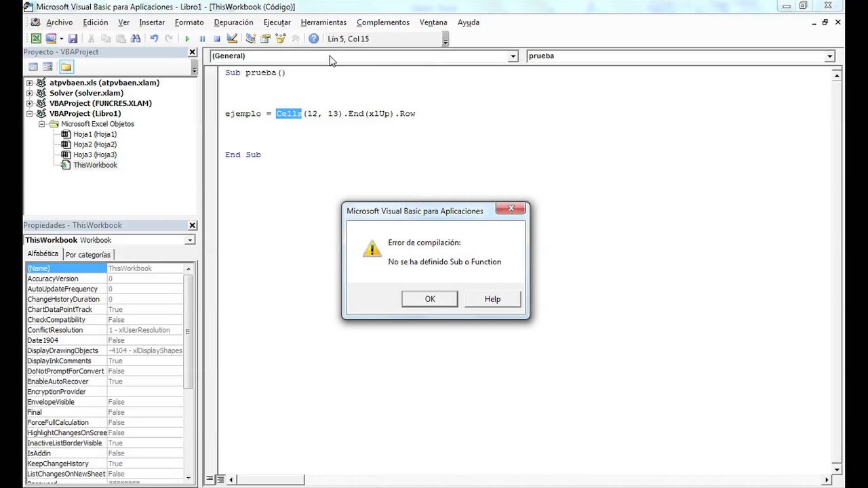The width and height of the screenshot is (868, 488).
Task: Toggle Design Mode icon
Action: 232,39
